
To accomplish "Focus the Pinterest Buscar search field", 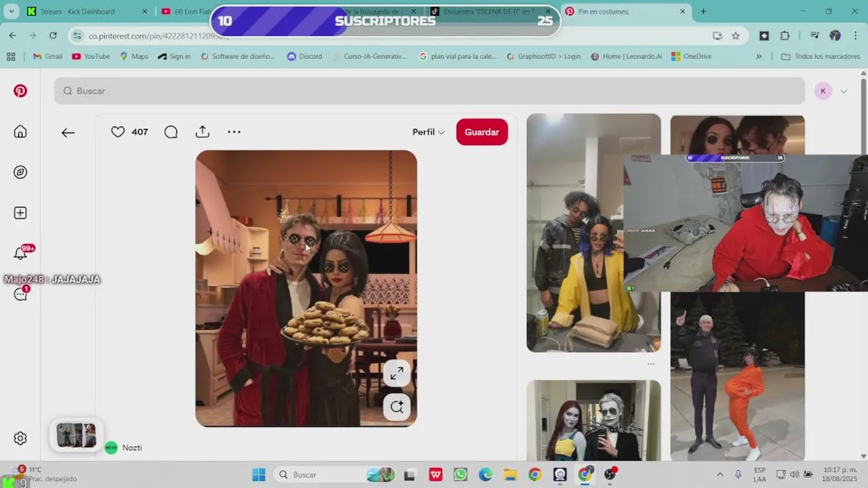I will 429,91.
